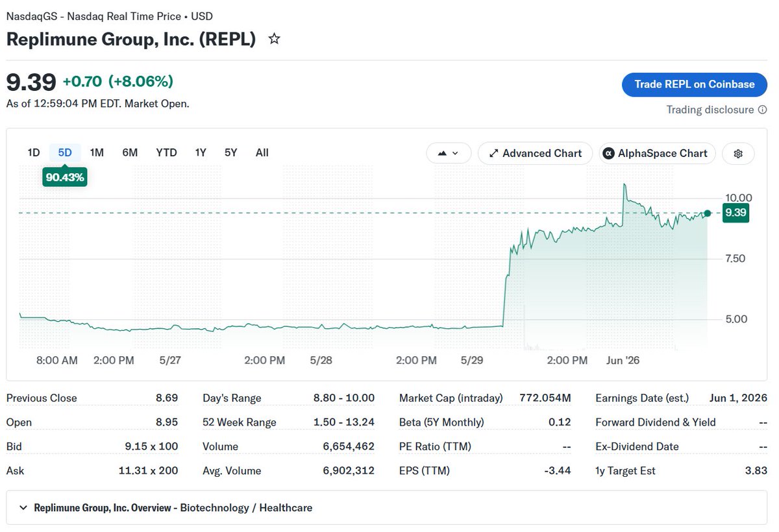
Task: Click the Volume value 6,654,462
Action: [x=349, y=446]
